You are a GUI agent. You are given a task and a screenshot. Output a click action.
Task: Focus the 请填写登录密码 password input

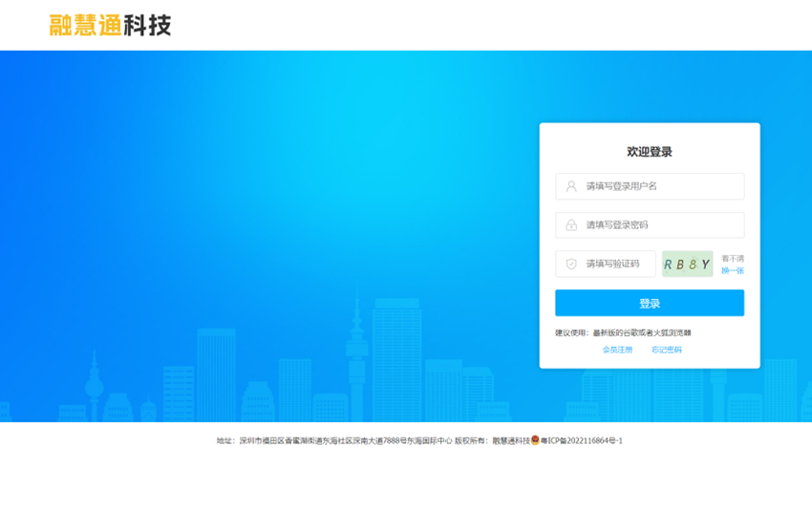click(659, 225)
